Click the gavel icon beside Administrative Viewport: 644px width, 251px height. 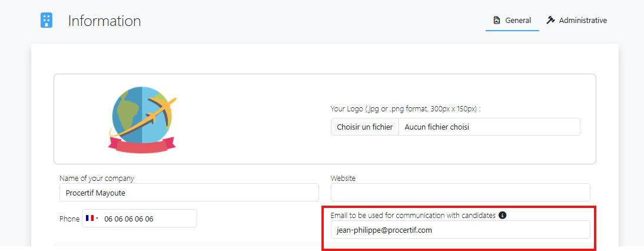coord(551,21)
